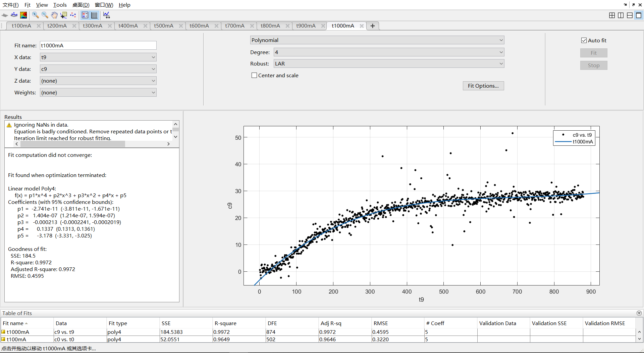Click the Fit Options... button
The width and height of the screenshot is (644, 353).
point(483,86)
